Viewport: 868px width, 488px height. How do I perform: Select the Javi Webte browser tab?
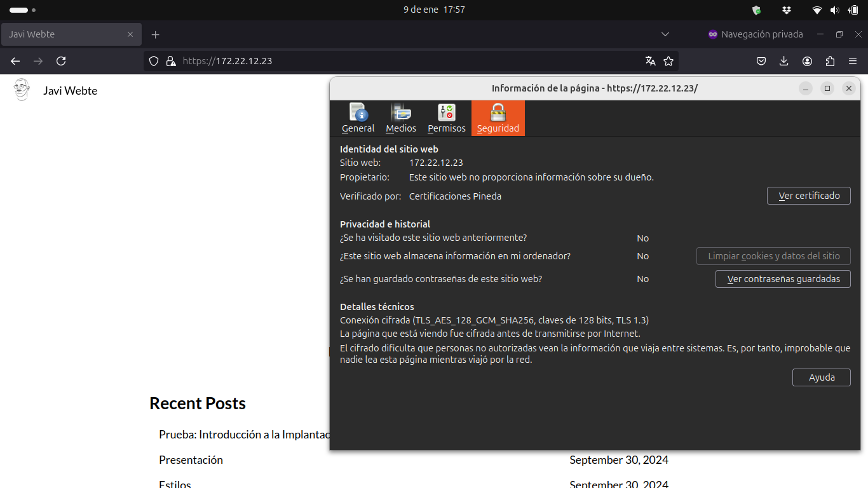pyautogui.click(x=71, y=34)
